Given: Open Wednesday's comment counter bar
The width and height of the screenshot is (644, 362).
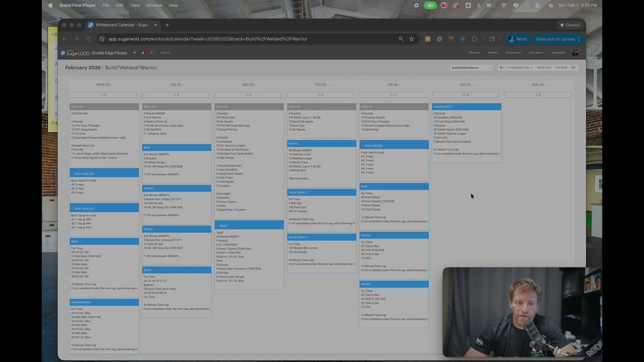Looking at the screenshot, I should point(248,95).
